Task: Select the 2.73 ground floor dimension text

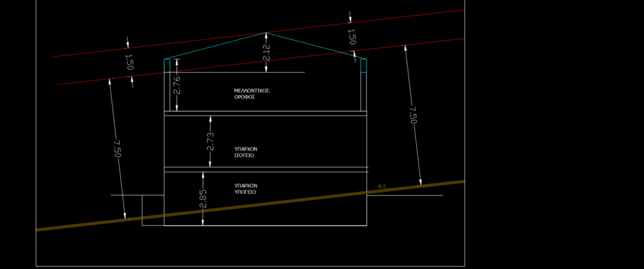Action: point(210,142)
